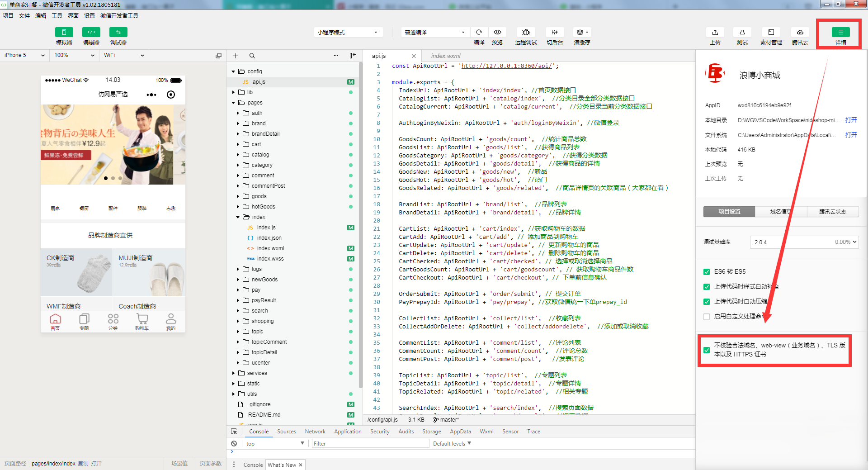Click the file tree more options ellipsis
Viewport: 868px width, 470px height.
pyautogui.click(x=336, y=56)
